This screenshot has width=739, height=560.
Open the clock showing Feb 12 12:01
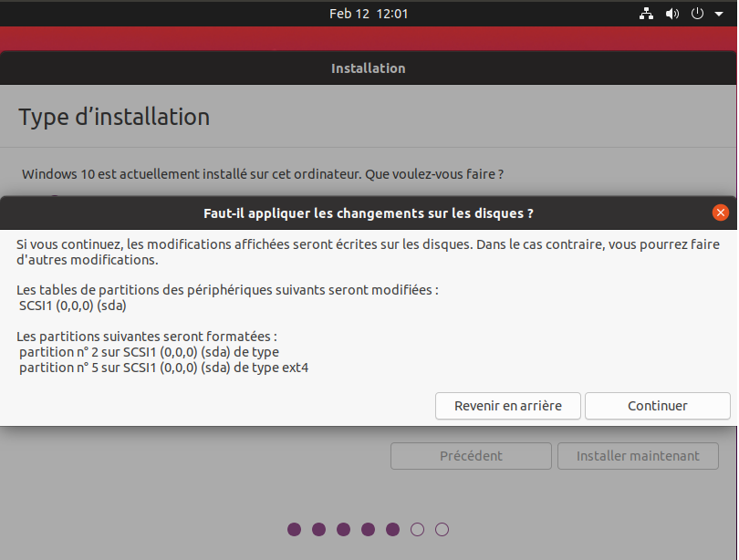tap(369, 14)
